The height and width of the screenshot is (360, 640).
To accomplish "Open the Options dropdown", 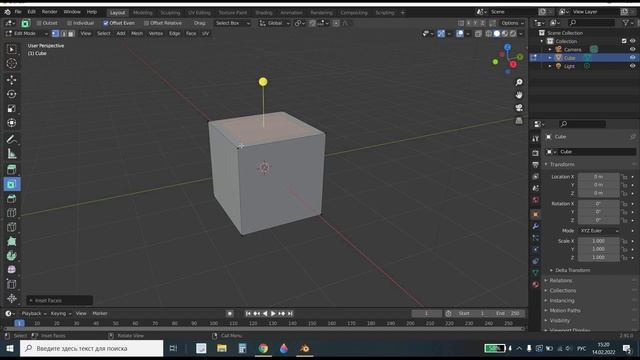I will pos(512,23).
